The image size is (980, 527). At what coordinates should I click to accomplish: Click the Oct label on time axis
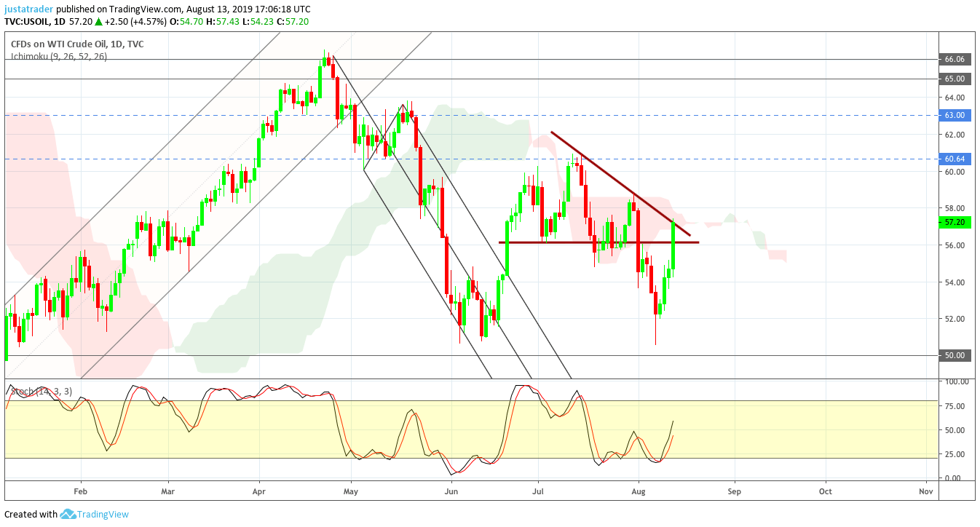826,491
